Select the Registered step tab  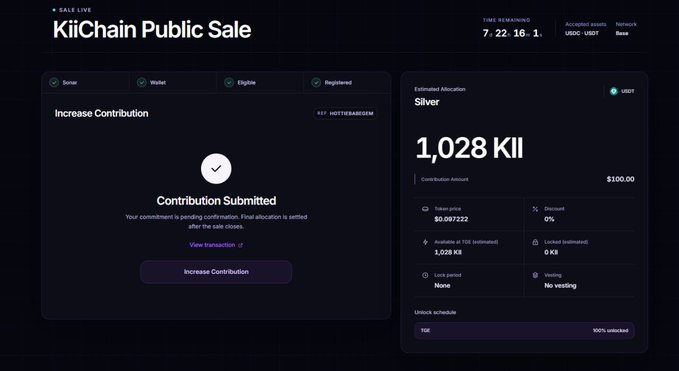click(x=347, y=82)
